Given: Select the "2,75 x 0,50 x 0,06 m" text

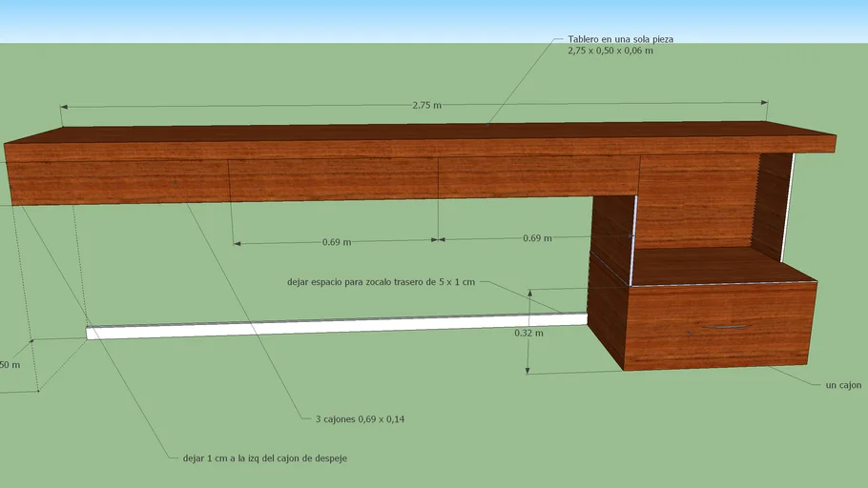Looking at the screenshot, I should click(610, 51).
